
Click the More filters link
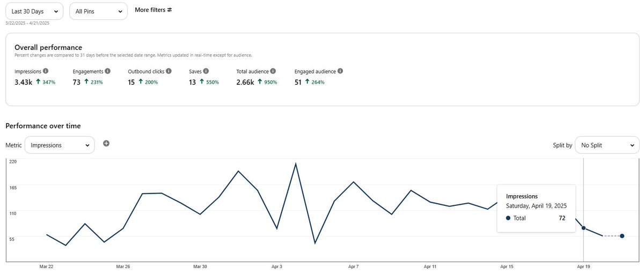tap(153, 10)
